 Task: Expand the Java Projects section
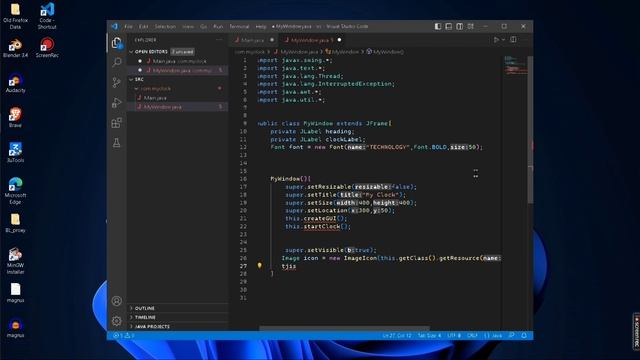tap(178, 327)
